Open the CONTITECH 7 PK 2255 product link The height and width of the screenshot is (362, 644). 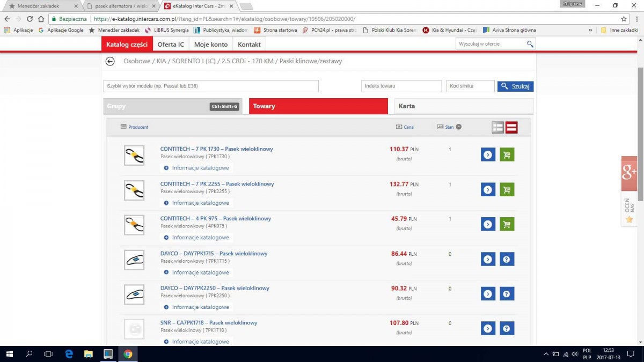pos(217,184)
